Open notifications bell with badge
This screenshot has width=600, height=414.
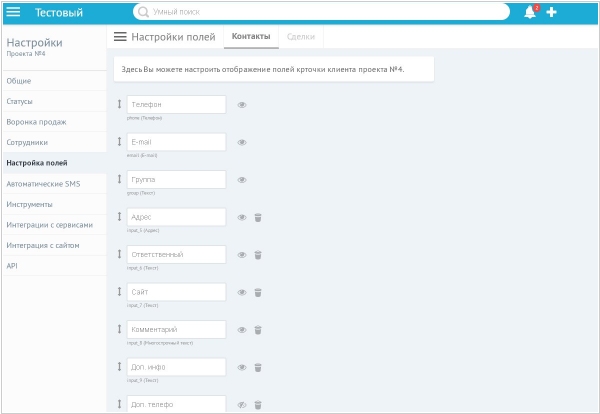coord(530,12)
